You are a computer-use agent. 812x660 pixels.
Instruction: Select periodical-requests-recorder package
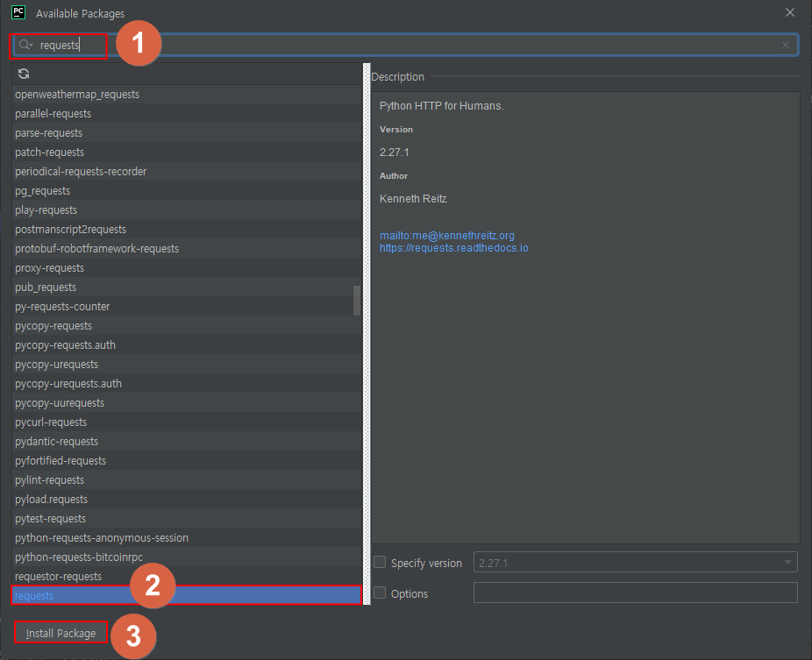point(187,171)
